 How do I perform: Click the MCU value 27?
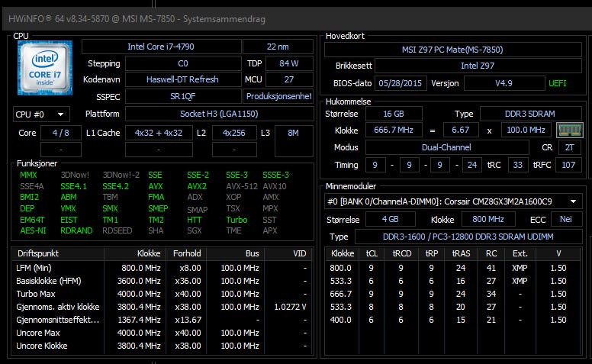(x=289, y=79)
